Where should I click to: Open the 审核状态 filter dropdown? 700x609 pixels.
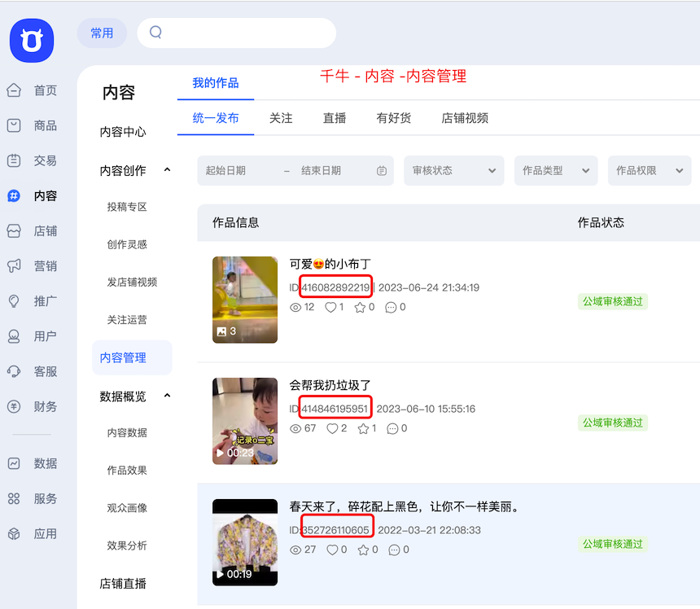[x=453, y=171]
